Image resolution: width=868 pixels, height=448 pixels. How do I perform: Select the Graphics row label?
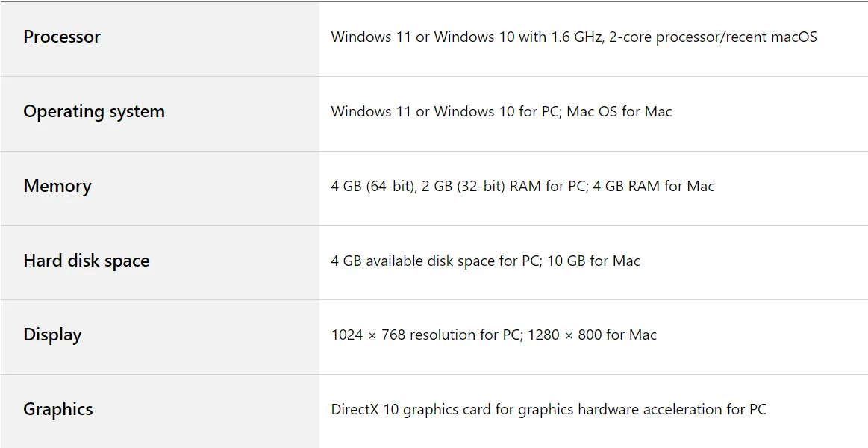[x=58, y=409]
